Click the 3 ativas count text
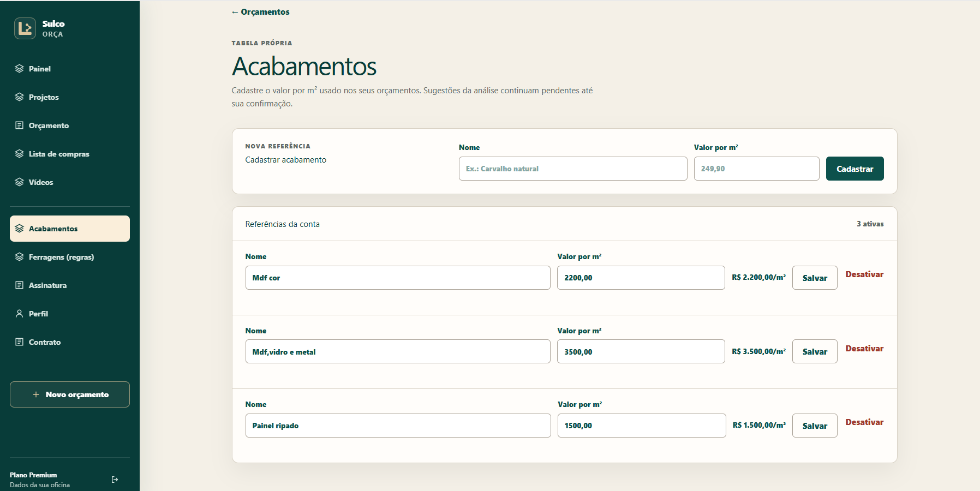The height and width of the screenshot is (491, 980). [870, 224]
